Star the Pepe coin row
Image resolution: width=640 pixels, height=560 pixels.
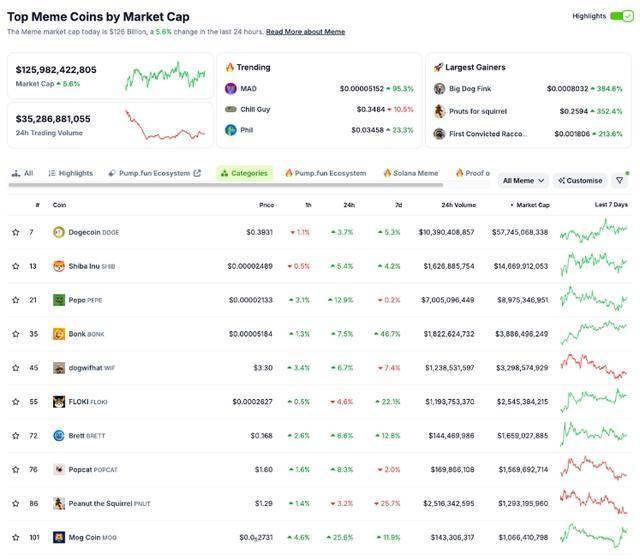coord(16,300)
